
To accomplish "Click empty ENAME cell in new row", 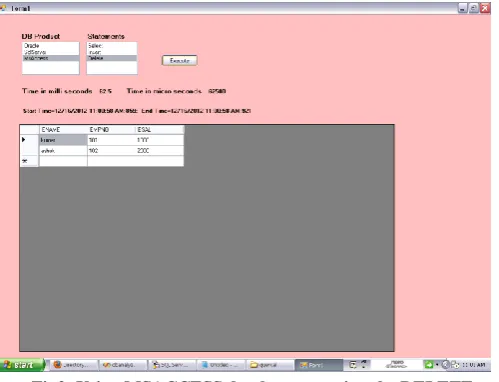I will 63,161.
